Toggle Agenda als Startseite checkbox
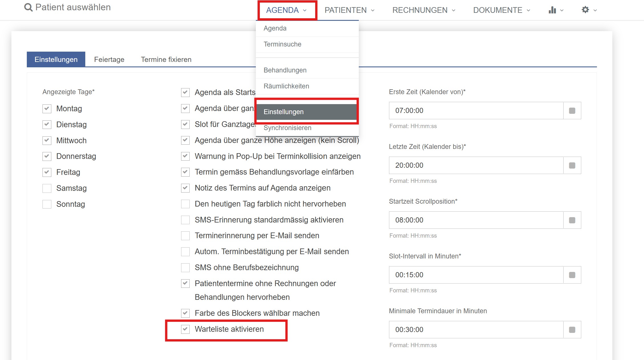 185,92
